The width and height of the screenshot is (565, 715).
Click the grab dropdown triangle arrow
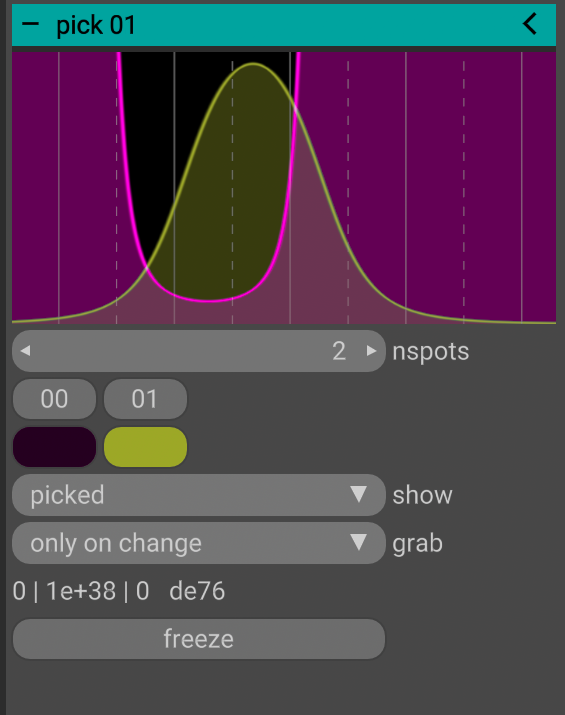tap(358, 542)
